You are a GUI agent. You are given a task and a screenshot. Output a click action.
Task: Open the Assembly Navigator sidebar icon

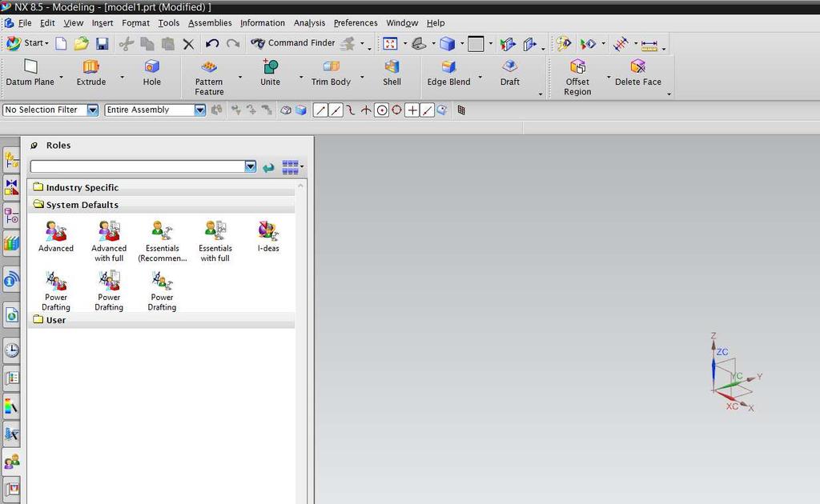(11, 160)
